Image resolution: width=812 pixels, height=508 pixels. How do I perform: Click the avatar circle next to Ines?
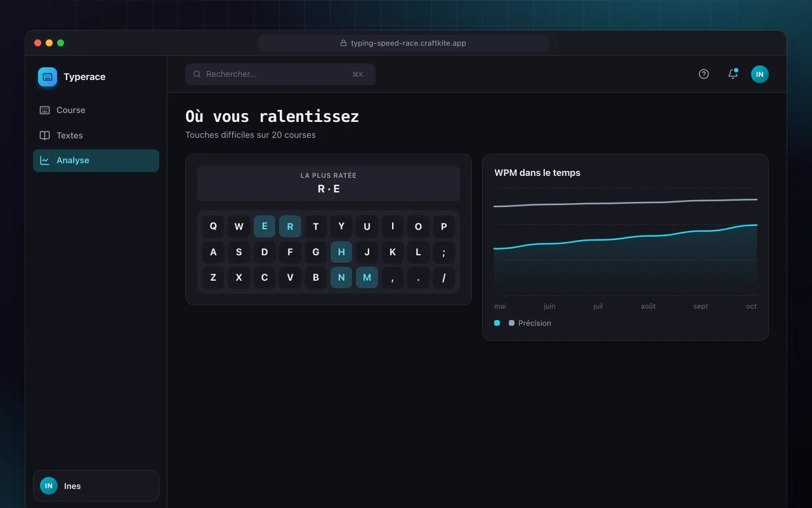tap(49, 486)
